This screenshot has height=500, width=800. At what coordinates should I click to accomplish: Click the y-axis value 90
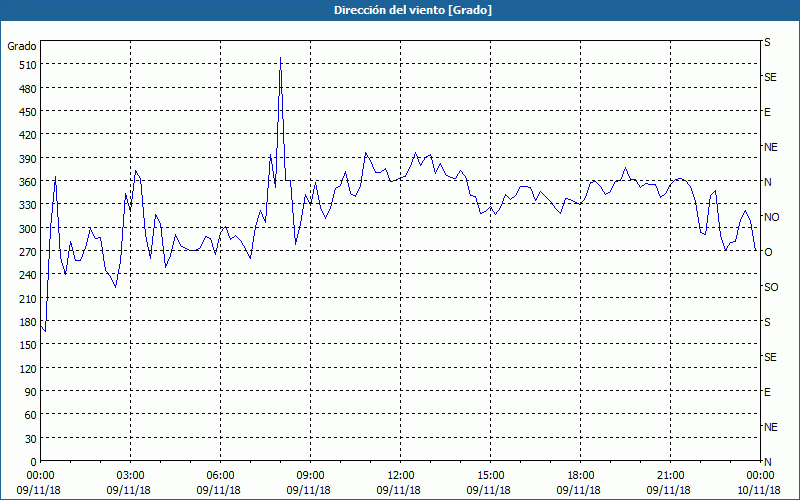coord(30,392)
